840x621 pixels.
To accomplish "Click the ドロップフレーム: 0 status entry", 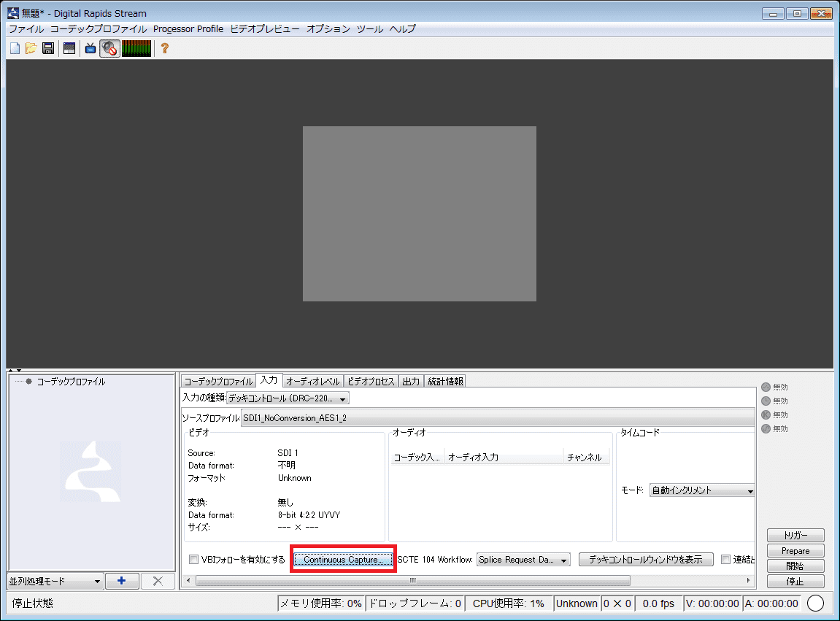I will click(x=415, y=603).
